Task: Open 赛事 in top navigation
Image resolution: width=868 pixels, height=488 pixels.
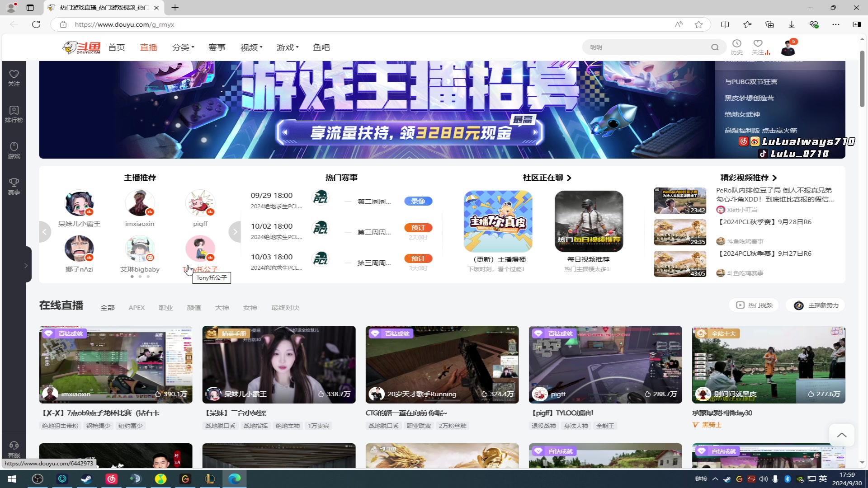Action: click(217, 47)
